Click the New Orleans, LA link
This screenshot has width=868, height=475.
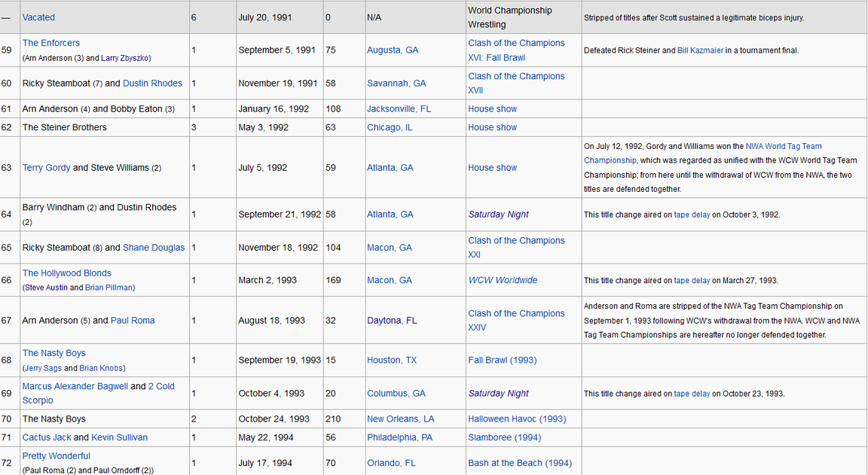click(400, 419)
